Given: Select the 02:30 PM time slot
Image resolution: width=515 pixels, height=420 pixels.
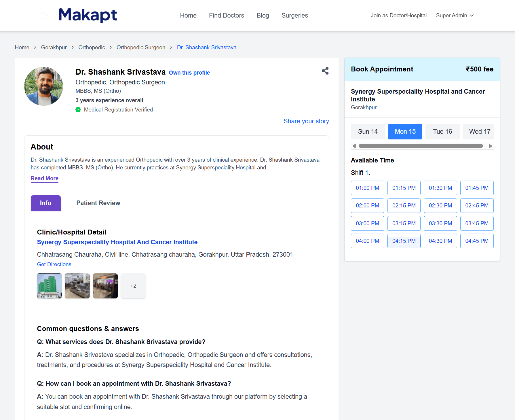Looking at the screenshot, I should [x=440, y=205].
